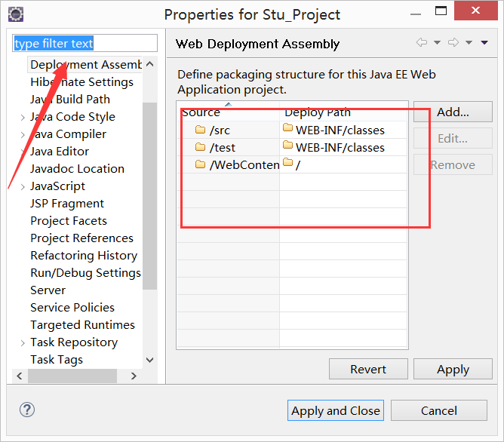Click the vertical scrollbar thumb in tree
Image resolution: width=504 pixels, height=442 pixels.
click(150, 196)
